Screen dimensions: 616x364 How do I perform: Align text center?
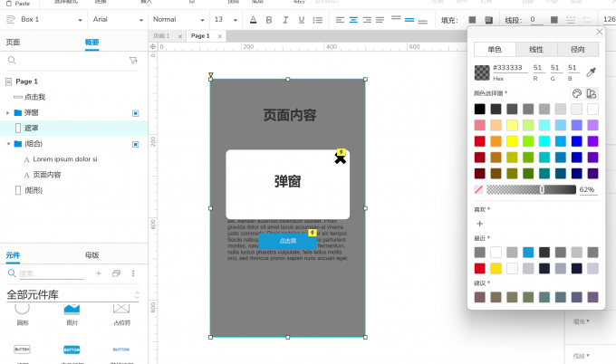(353, 20)
